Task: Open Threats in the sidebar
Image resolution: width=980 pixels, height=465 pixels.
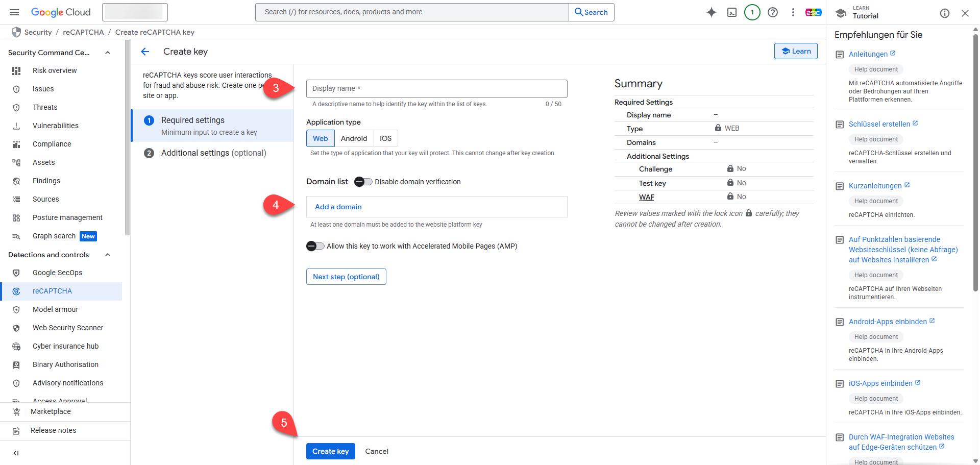Action: click(x=45, y=107)
